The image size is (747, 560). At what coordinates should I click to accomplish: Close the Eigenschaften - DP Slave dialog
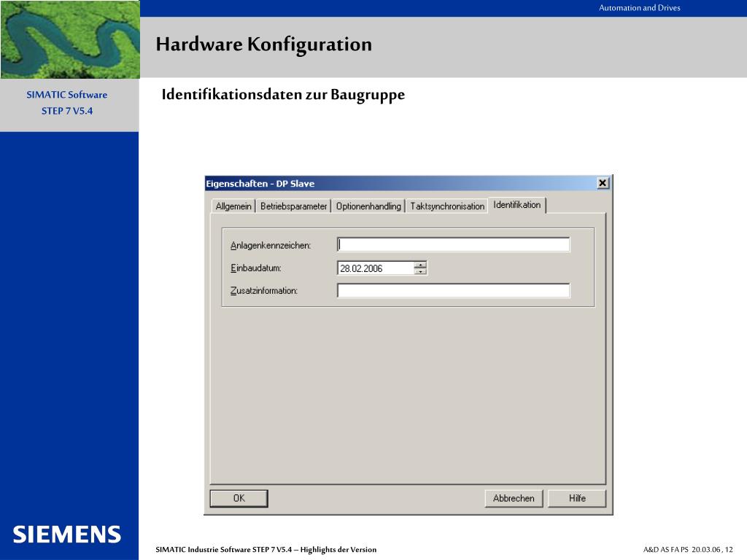pos(603,183)
